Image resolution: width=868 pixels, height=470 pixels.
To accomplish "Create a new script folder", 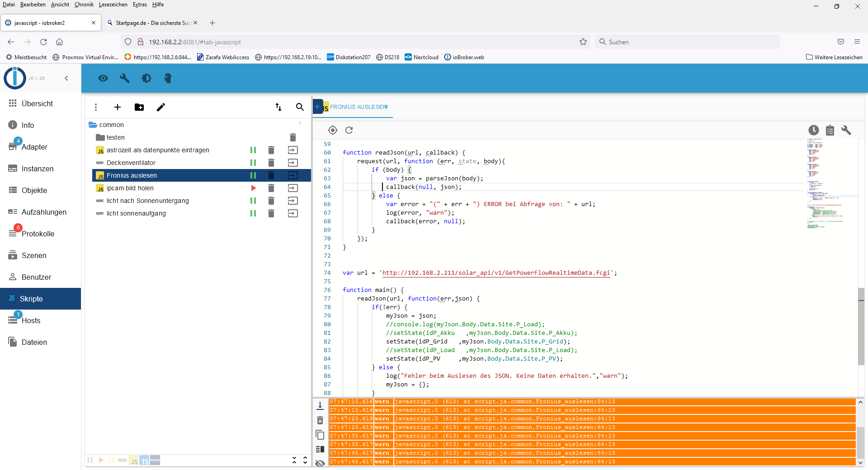I will coord(139,107).
